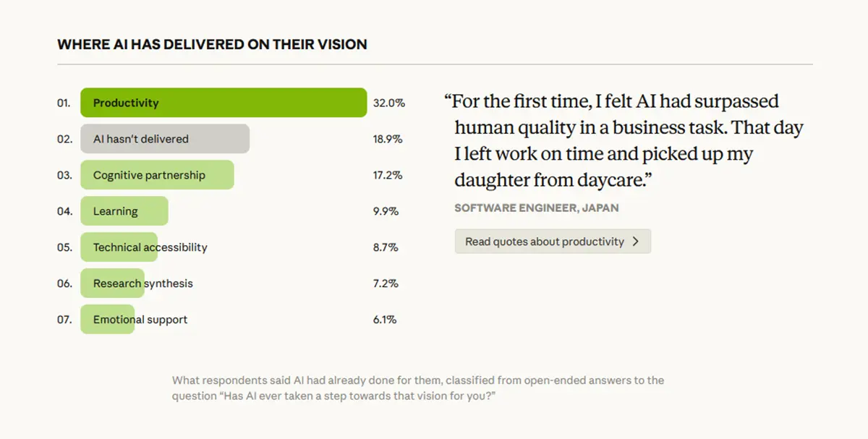Viewport: 868px width, 439px height.
Task: Click the footnote caption about respondents
Action: (417, 388)
